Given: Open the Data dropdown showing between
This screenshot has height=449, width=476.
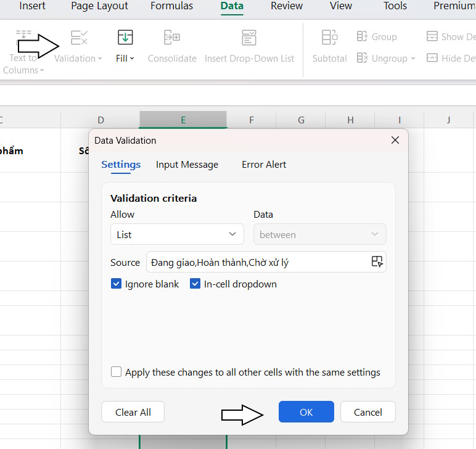Looking at the screenshot, I should (319, 234).
